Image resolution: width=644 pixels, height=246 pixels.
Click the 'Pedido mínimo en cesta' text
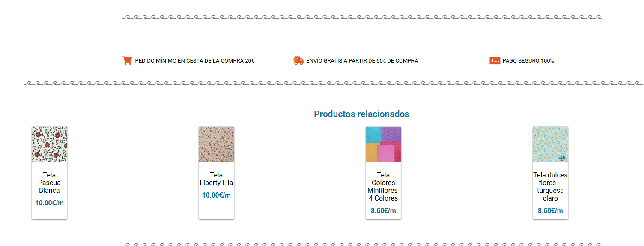coord(194,61)
